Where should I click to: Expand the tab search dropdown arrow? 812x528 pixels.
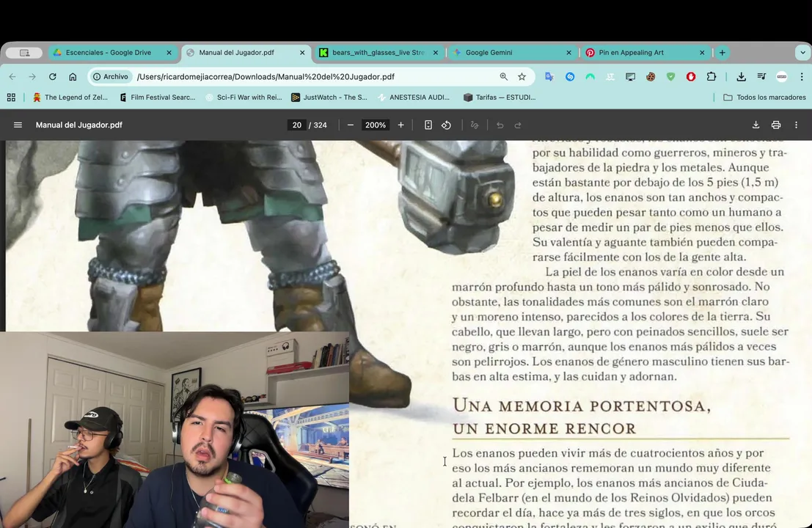[x=802, y=52]
